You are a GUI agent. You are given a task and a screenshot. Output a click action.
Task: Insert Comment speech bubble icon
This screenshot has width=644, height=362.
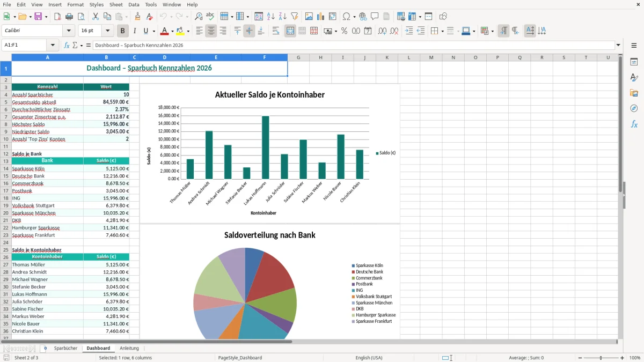tap(375, 17)
